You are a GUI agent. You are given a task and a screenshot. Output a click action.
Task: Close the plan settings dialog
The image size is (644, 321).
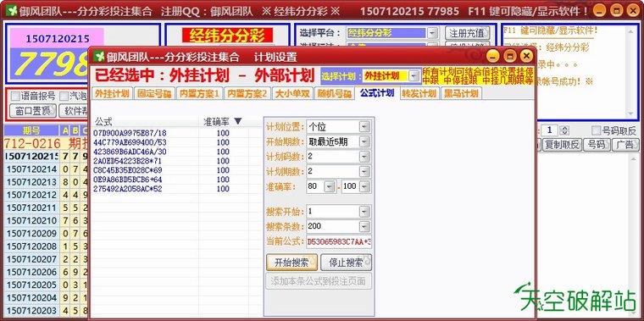click(525, 56)
